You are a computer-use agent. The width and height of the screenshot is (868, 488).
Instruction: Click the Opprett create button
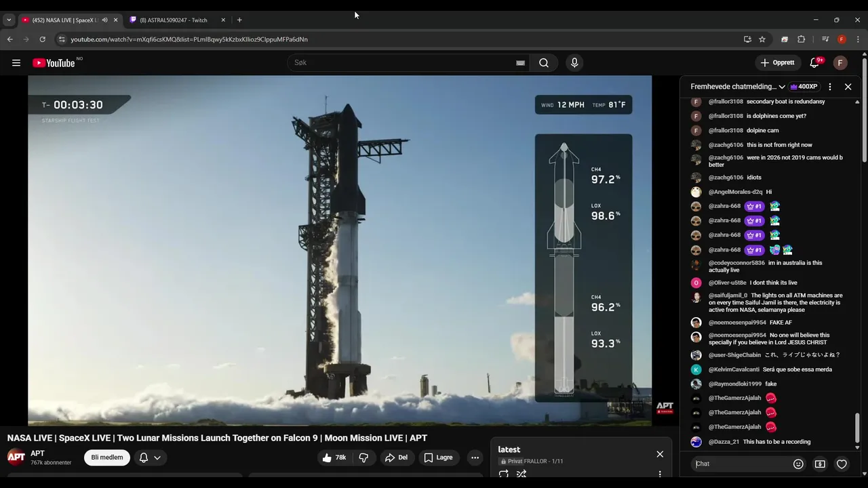point(778,63)
